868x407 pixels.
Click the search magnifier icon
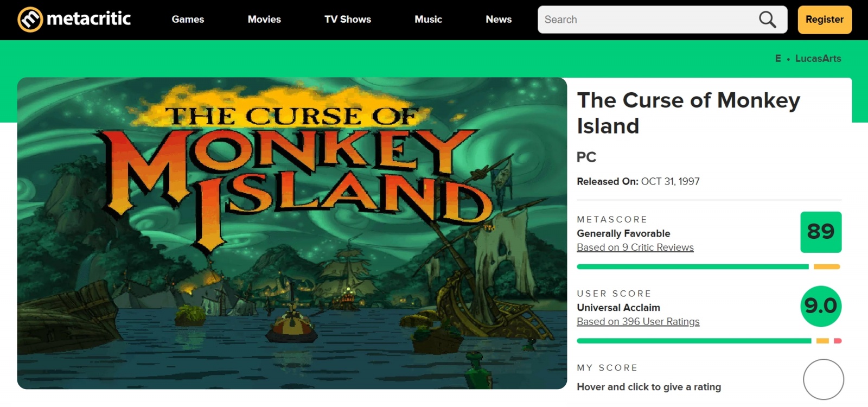(x=767, y=20)
